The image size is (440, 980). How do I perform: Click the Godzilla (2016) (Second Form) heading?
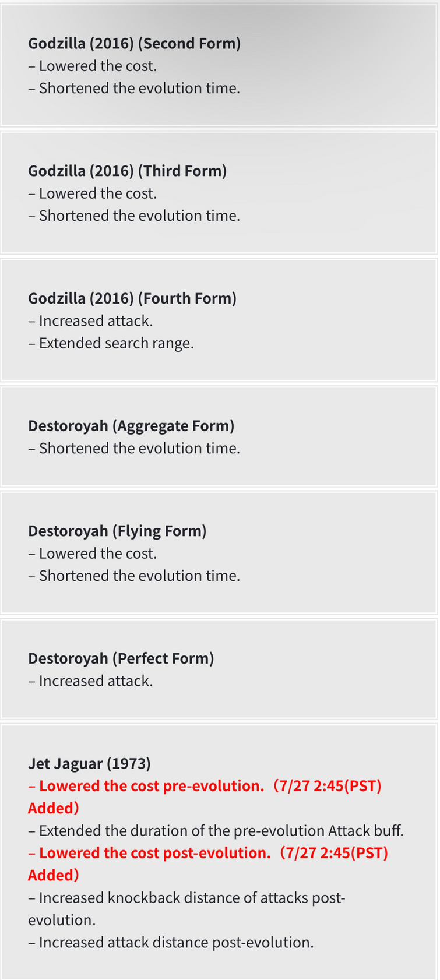point(135,44)
